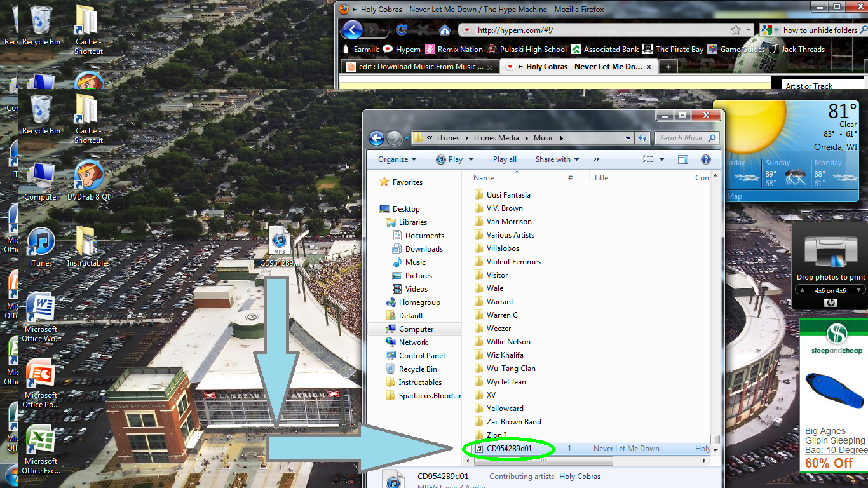This screenshot has width=868, height=488.
Task: Open the Share with menu
Action: 557,159
